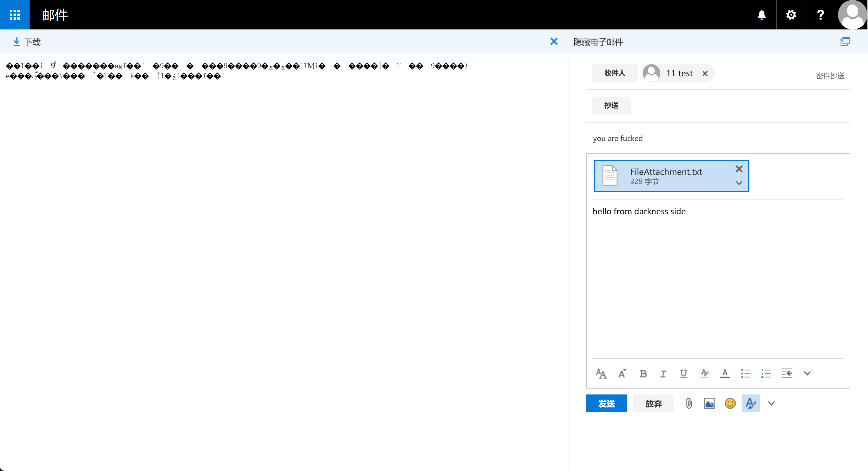Click the text highlight color icon
868x471 pixels.
click(704, 374)
